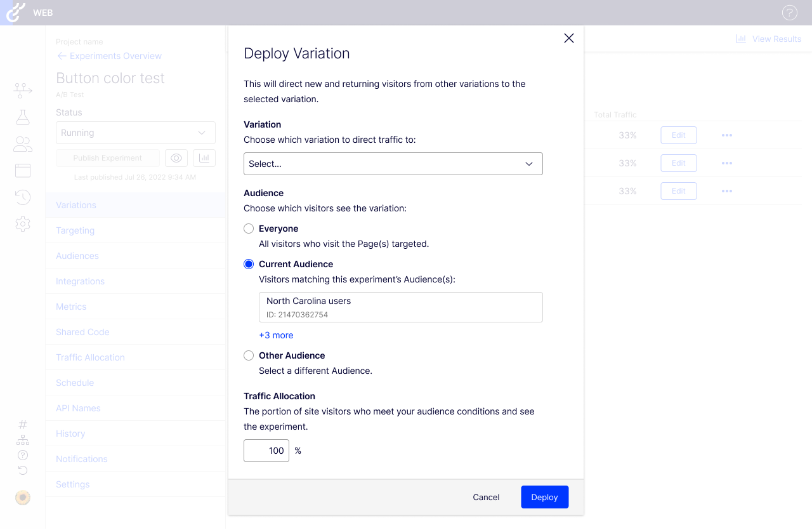Open the variation Select dropdown
Viewport: 812px width, 530px height.
pyautogui.click(x=393, y=164)
